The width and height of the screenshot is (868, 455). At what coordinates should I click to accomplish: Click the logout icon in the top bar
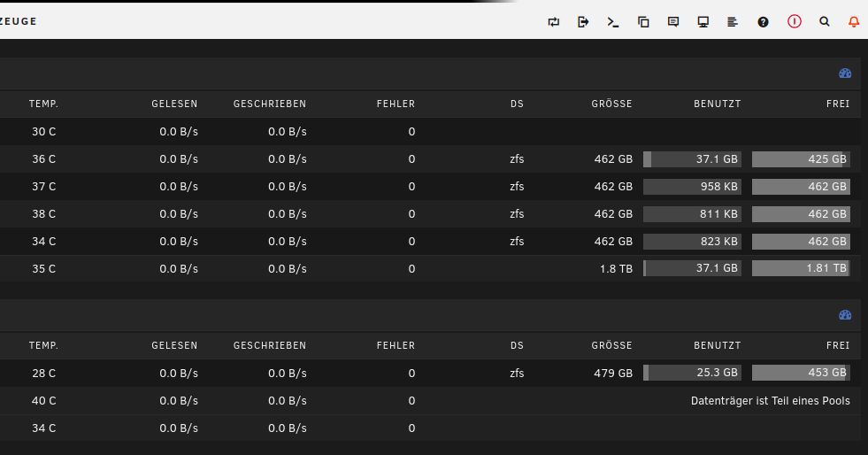583,22
